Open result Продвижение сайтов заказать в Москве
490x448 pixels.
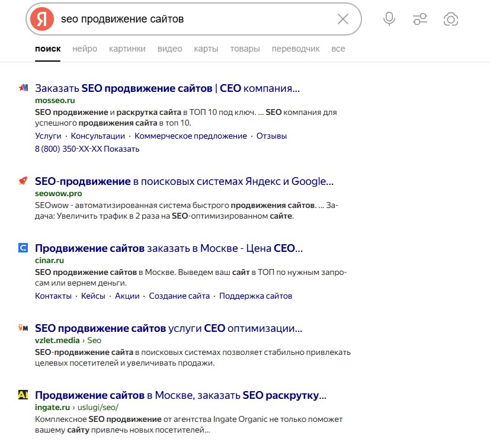[x=169, y=248]
